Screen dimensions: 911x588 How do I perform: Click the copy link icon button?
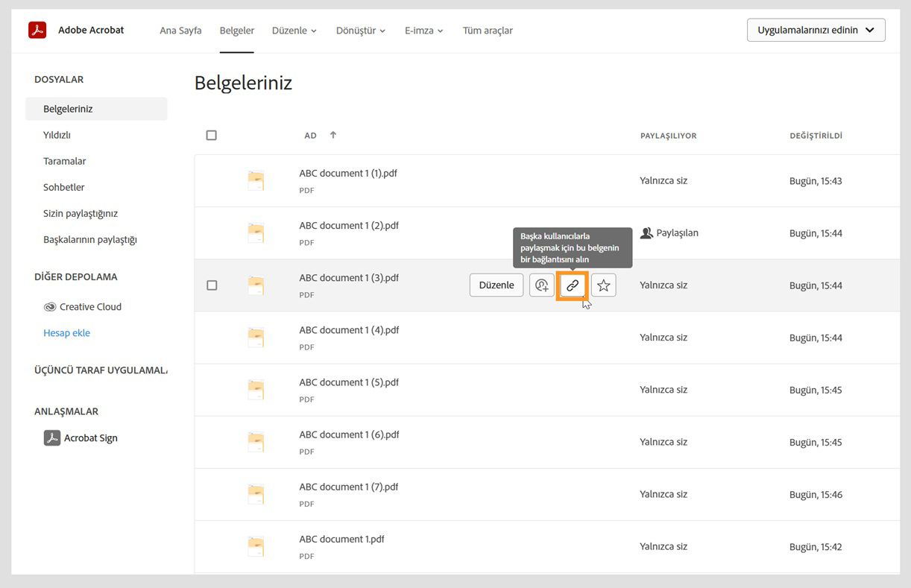[x=573, y=285]
